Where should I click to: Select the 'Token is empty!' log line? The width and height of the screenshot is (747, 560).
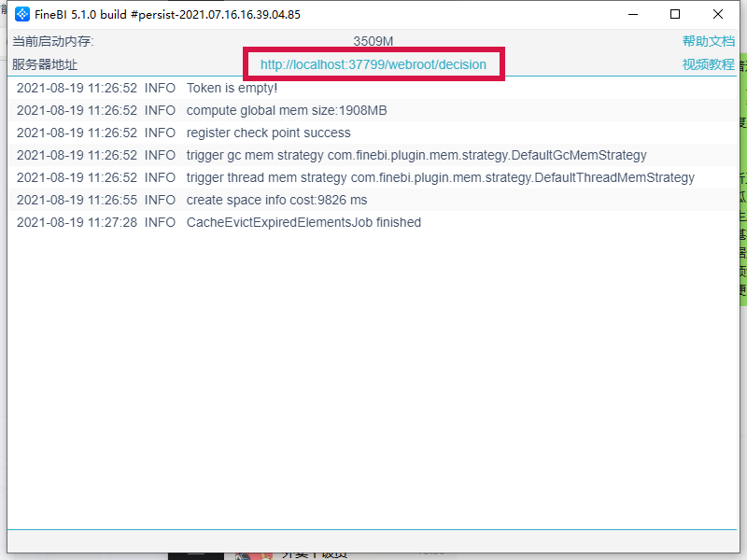[x=372, y=88]
